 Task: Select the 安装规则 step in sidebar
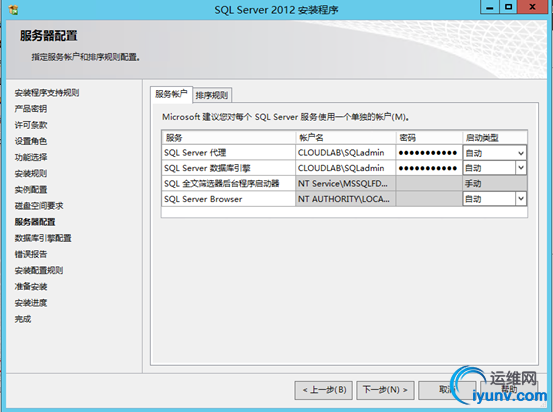[x=31, y=174]
